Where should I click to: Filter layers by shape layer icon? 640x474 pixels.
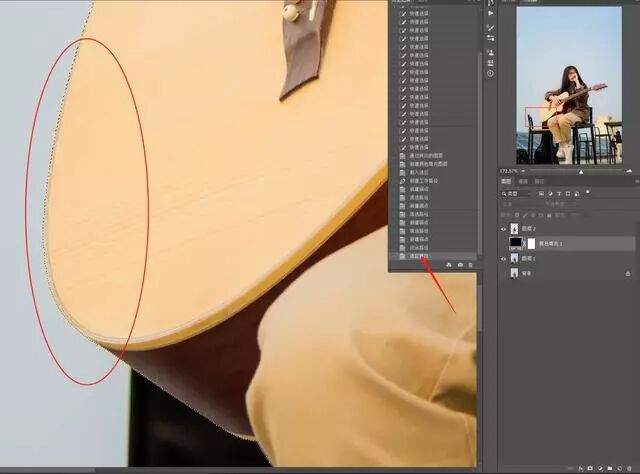point(568,194)
